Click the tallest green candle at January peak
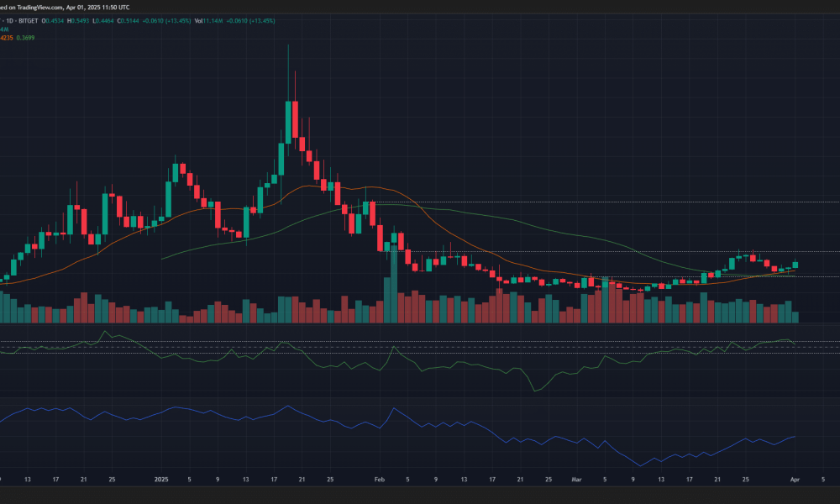 point(288,122)
